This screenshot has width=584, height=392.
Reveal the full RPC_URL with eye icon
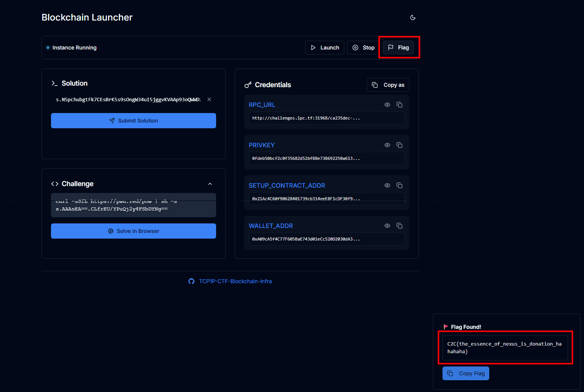[387, 105]
